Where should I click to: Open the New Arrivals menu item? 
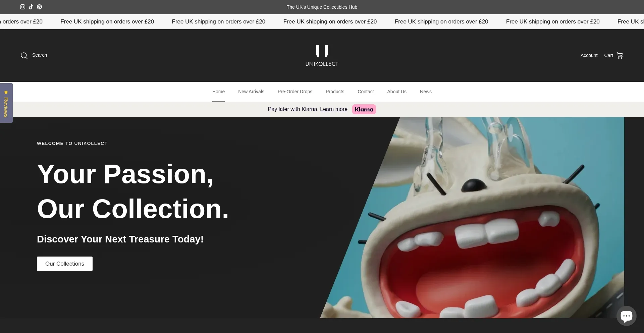coord(251,92)
